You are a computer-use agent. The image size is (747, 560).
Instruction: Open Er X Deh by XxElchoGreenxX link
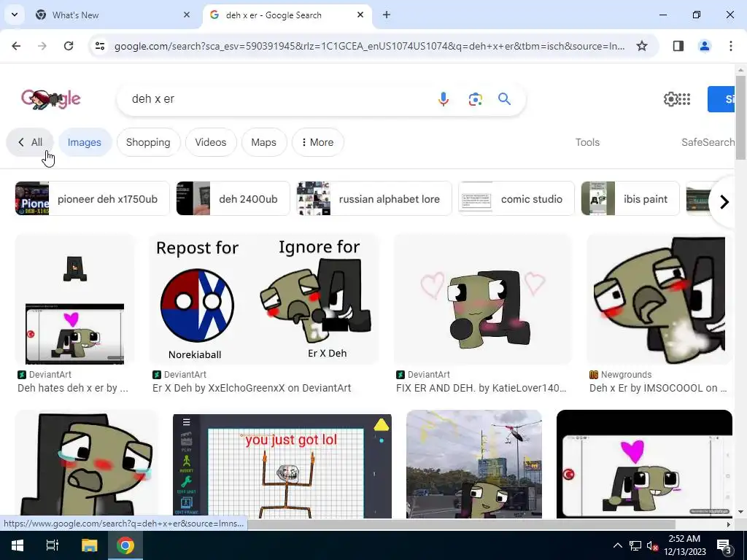[x=252, y=388]
